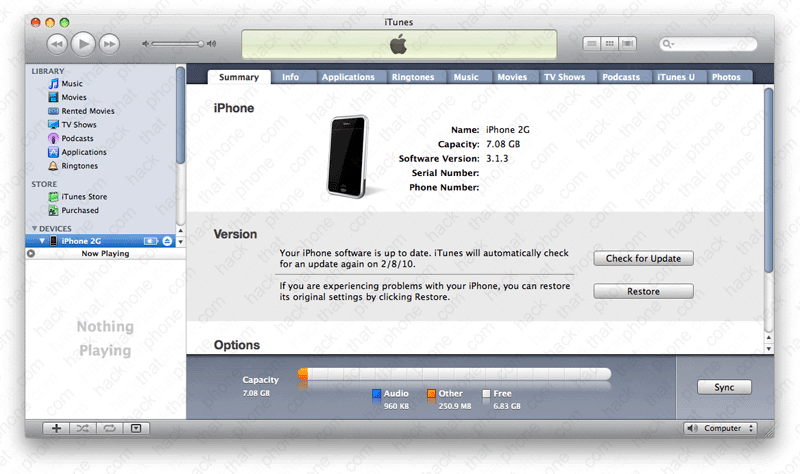Click the capacity usage bar
800x474 pixels.
point(455,374)
